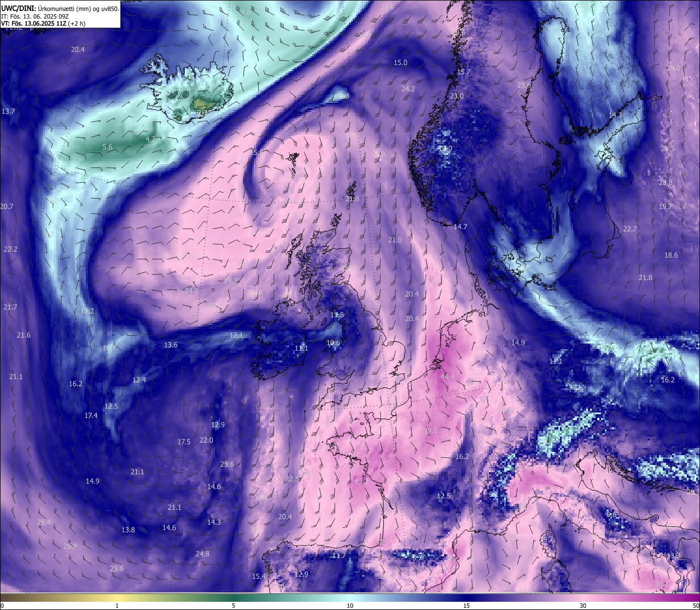Click the 22.5 value west of France
Screen dimensions: 700x610
293,479
